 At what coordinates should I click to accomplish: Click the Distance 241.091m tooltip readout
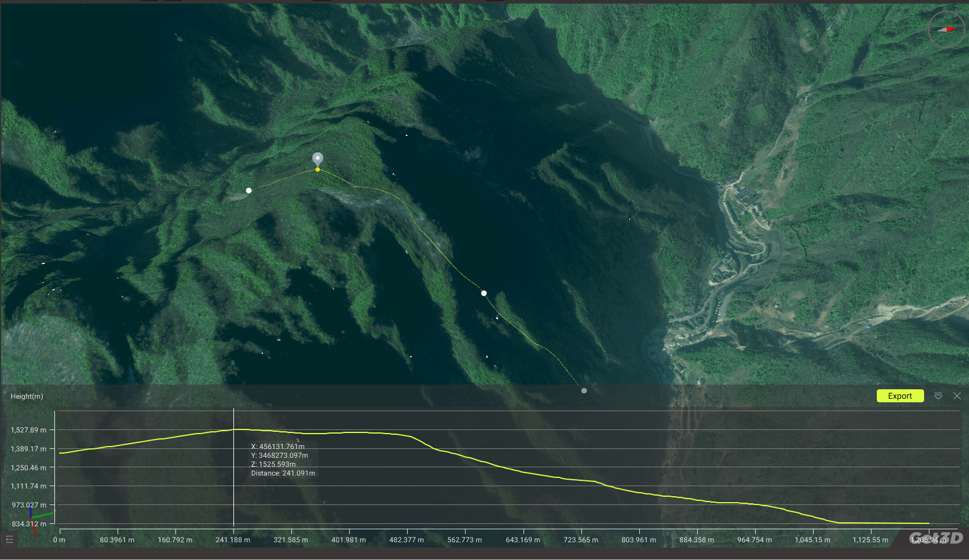(x=283, y=473)
